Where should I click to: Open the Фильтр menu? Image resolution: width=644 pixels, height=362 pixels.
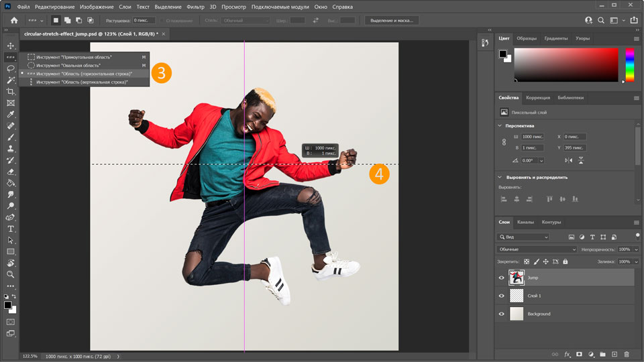pos(195,7)
